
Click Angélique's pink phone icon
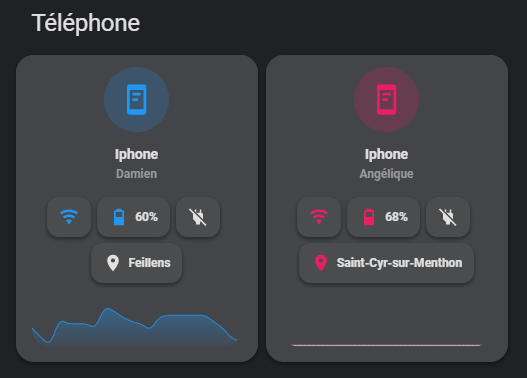387,99
